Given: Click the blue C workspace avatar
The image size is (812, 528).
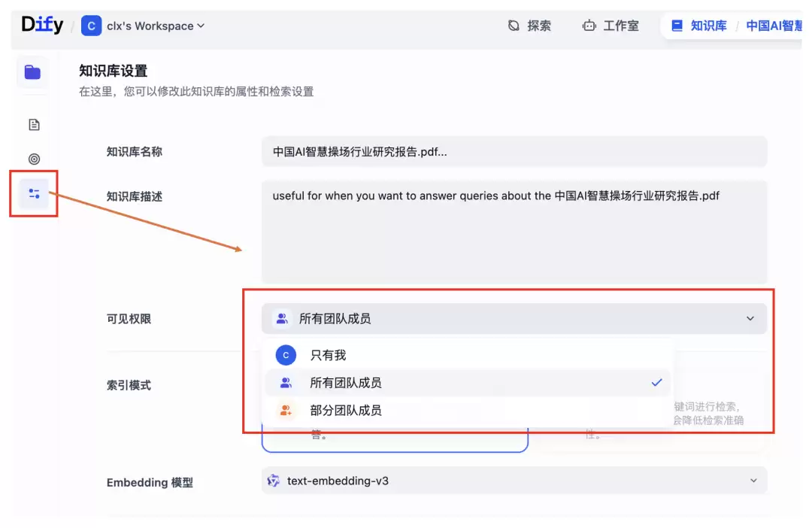Looking at the screenshot, I should pyautogui.click(x=91, y=26).
